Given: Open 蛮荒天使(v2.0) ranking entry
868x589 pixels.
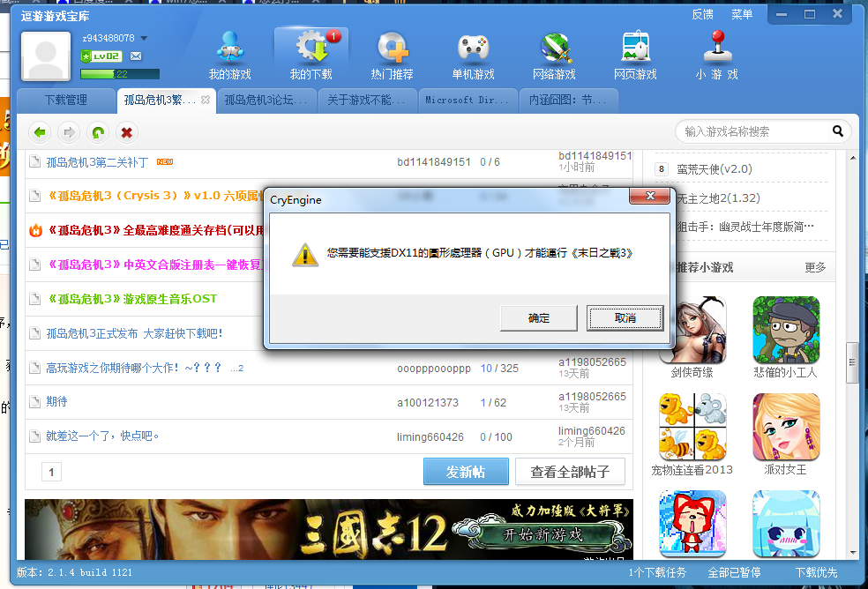Looking at the screenshot, I should click(x=715, y=169).
